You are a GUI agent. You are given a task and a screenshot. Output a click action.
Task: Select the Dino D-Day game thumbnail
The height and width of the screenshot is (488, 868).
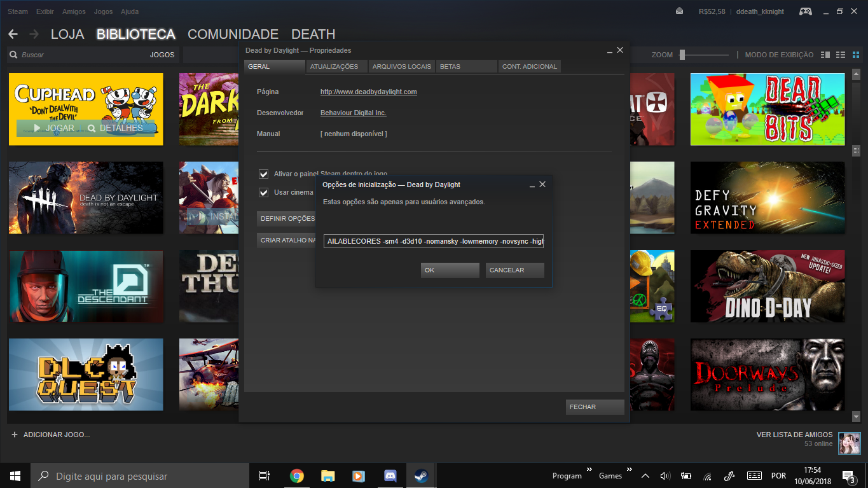click(768, 286)
